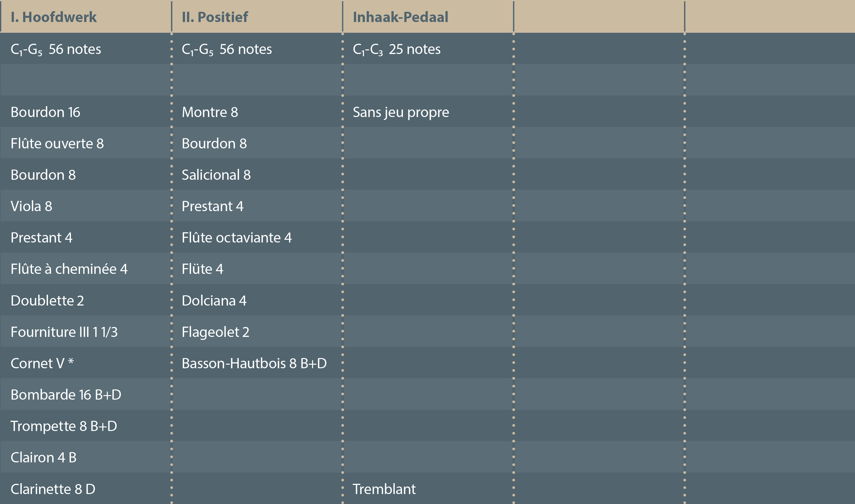Click the Inhaak-Pedaal header
855x504 pixels.
tap(400, 17)
